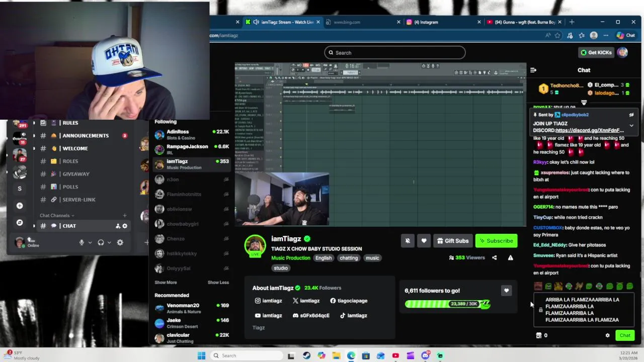Screen dimensions: 644x362
Task: Open the chat shop icon
Action: coord(538,335)
